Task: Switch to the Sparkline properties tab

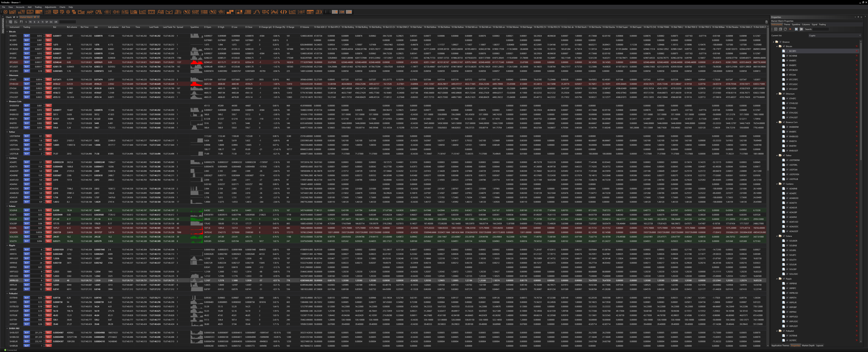Action: point(796,25)
